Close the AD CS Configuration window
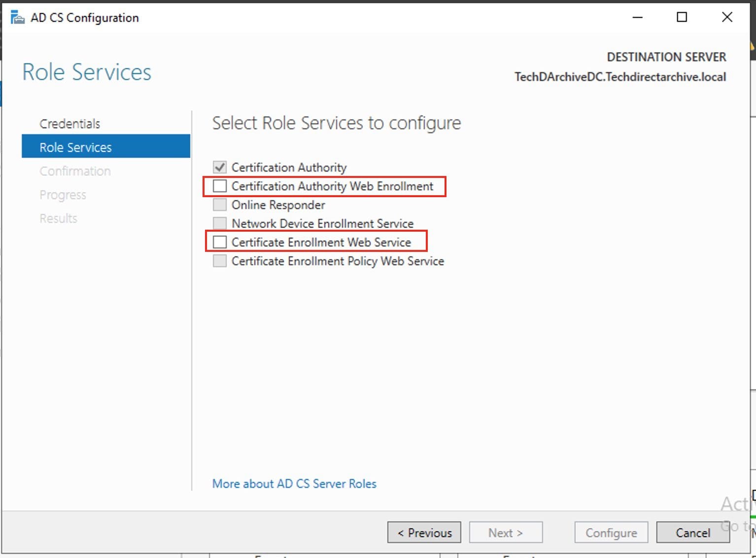The width and height of the screenshot is (756, 558). click(726, 17)
